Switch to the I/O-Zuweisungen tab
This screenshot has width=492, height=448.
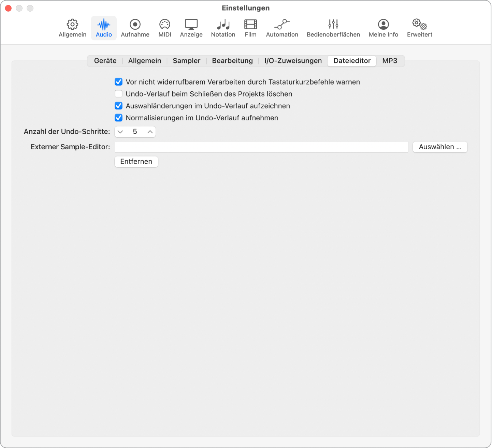[x=293, y=61]
